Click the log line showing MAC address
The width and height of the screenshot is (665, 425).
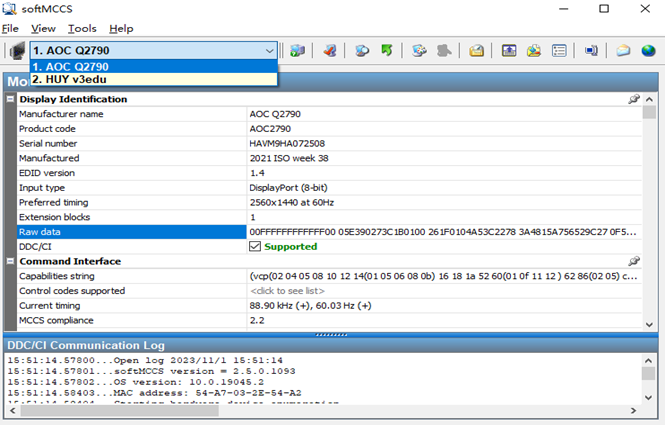(154, 393)
